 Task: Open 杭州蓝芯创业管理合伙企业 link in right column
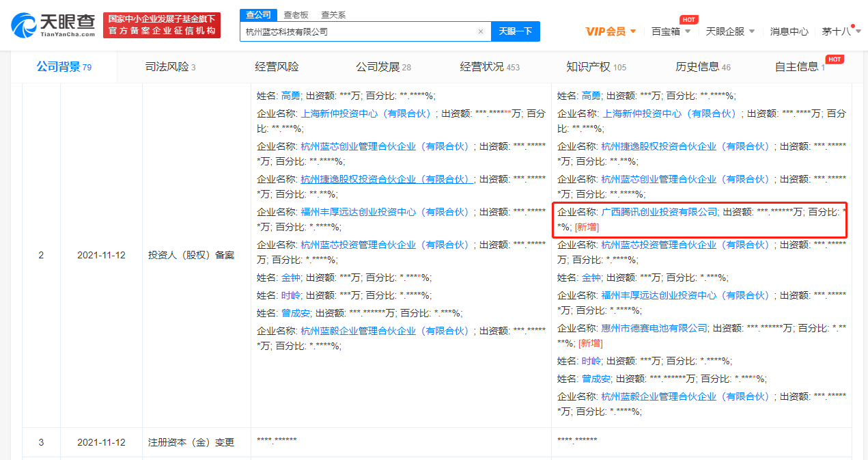click(x=687, y=179)
